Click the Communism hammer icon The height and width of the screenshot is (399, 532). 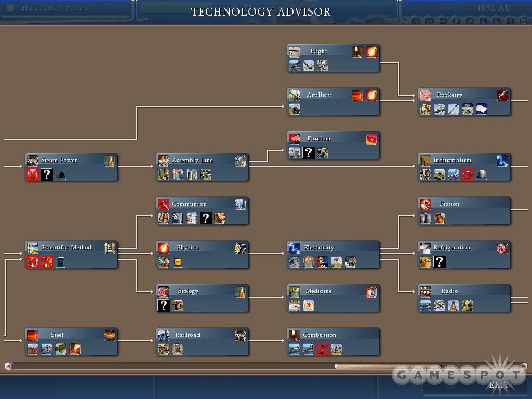(164, 204)
